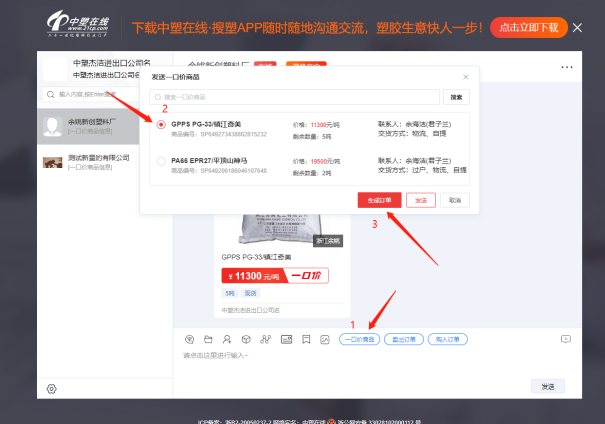Viewport: 605px width, 424px height.
Task: Click the circular price icon in chat toolbar
Action: pos(189,340)
